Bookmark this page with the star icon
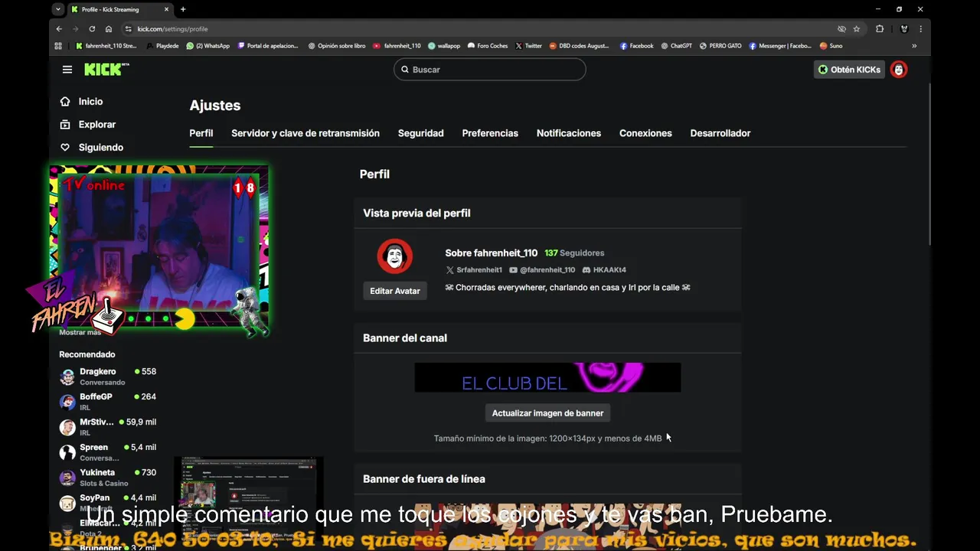The width and height of the screenshot is (980, 551). (x=857, y=29)
